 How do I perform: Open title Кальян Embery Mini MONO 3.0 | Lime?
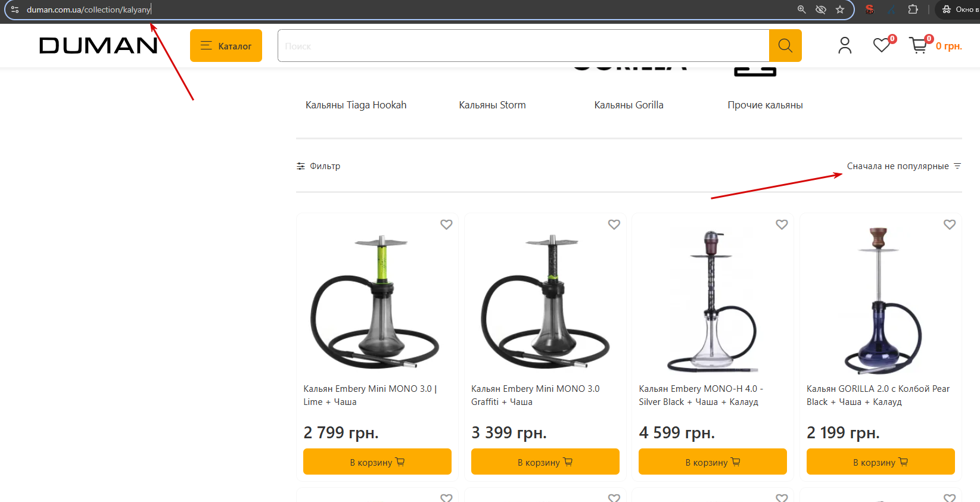click(370, 395)
